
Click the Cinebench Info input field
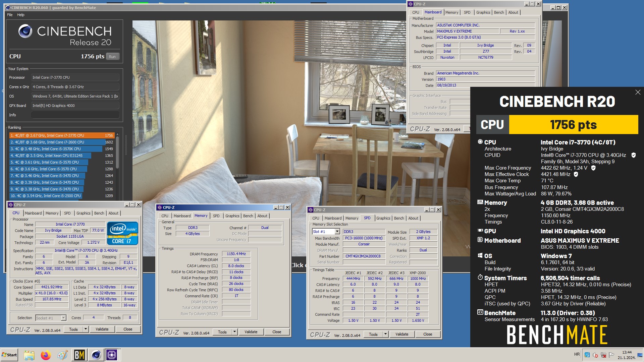click(75, 115)
